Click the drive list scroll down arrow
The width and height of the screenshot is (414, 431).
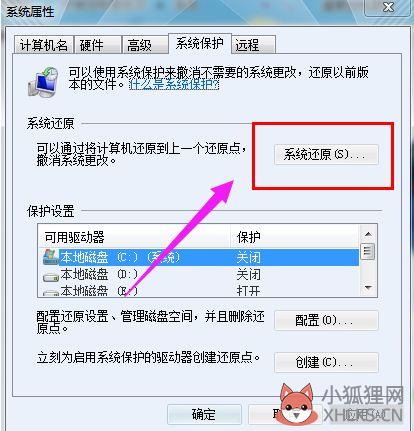click(x=368, y=287)
